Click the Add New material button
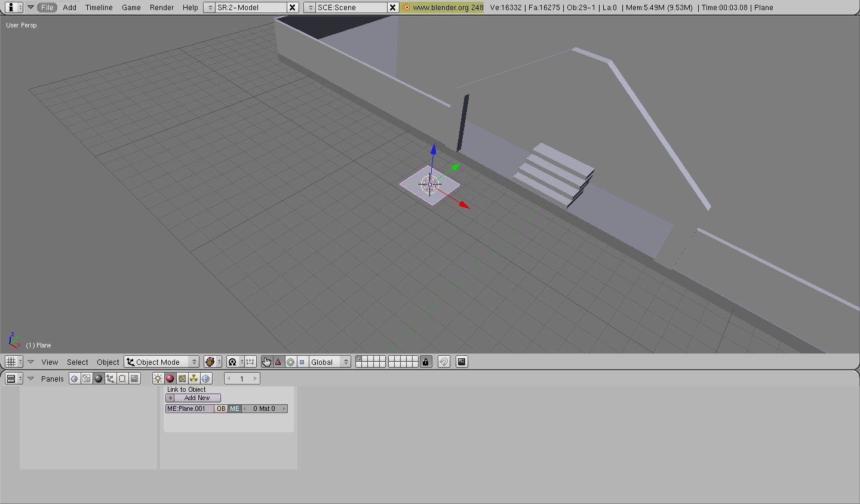This screenshot has width=860, height=504. tap(197, 398)
